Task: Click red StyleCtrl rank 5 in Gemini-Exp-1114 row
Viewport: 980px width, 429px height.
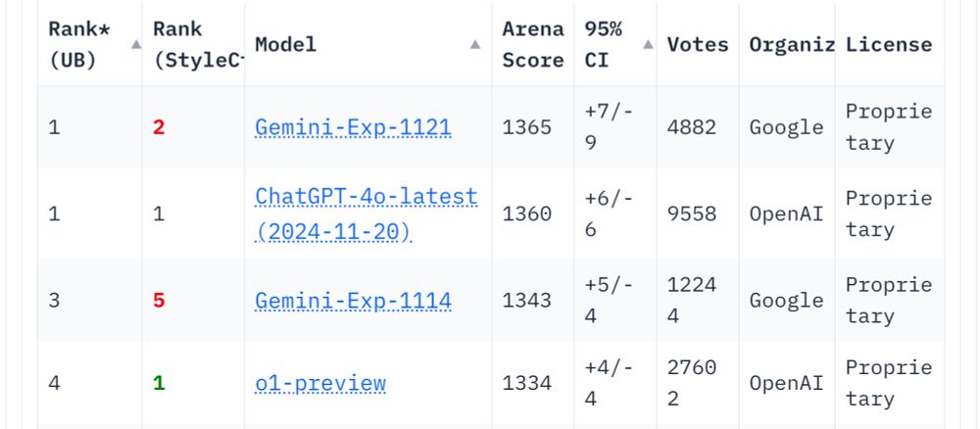Action: click(159, 300)
